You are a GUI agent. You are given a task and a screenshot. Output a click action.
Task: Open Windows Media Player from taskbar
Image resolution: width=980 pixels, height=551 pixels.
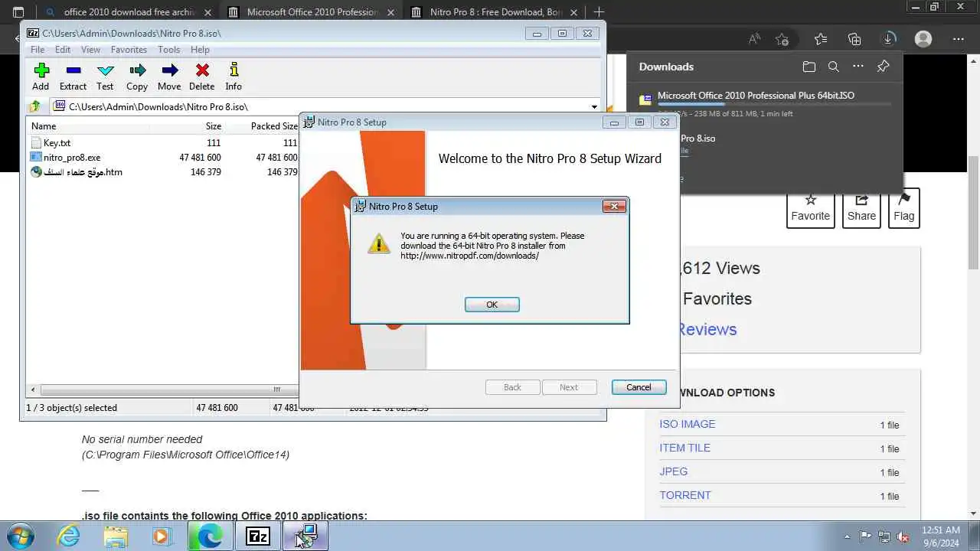tap(162, 536)
